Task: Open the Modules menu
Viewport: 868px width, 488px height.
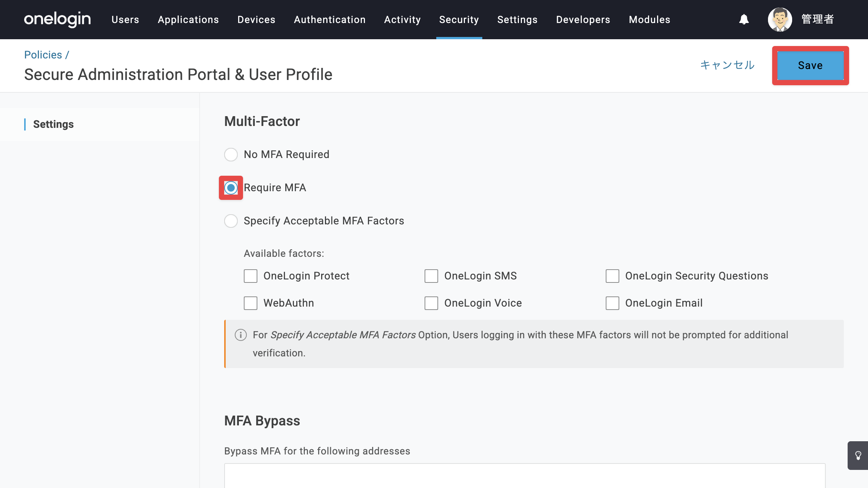Action: tap(649, 20)
